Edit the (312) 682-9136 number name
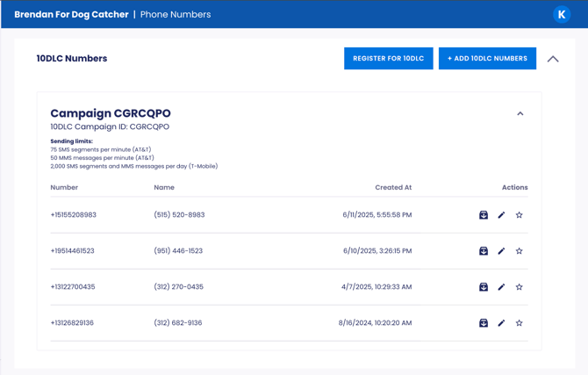 pos(501,323)
